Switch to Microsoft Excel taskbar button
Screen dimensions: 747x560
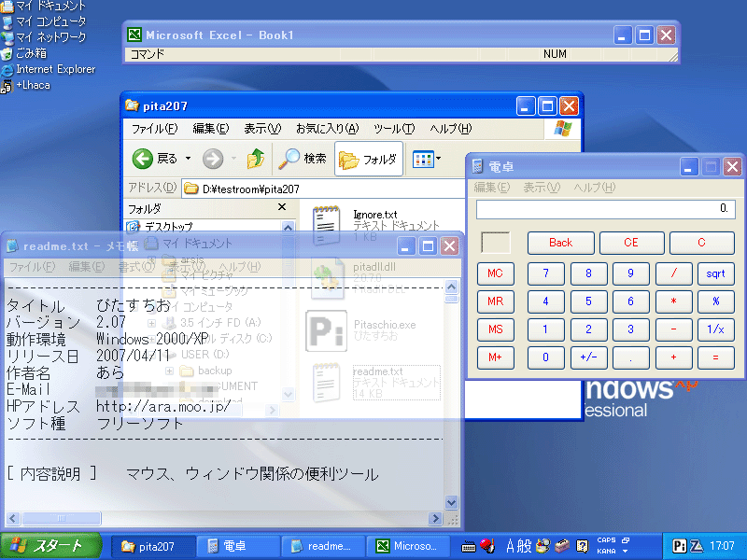[408, 547]
